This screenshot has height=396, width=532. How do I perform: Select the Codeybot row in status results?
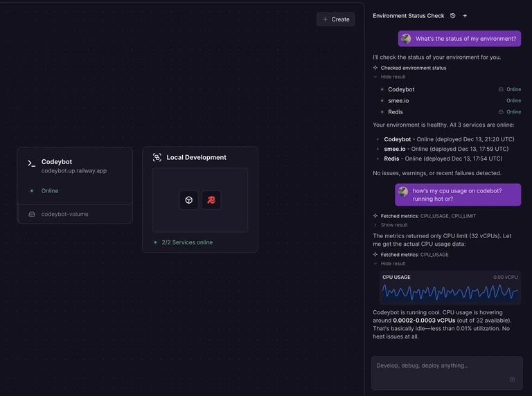pos(450,89)
